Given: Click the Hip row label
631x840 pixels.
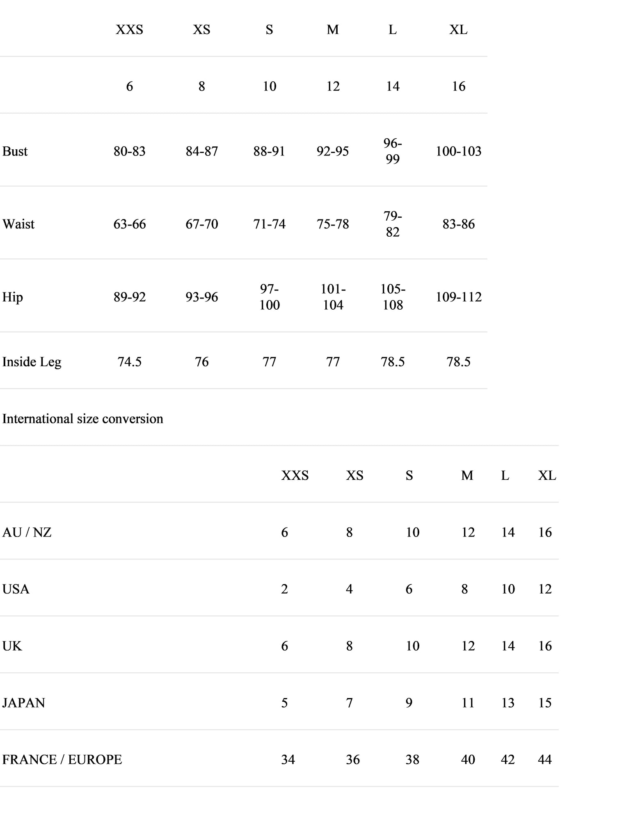Looking at the screenshot, I should (x=13, y=297).
